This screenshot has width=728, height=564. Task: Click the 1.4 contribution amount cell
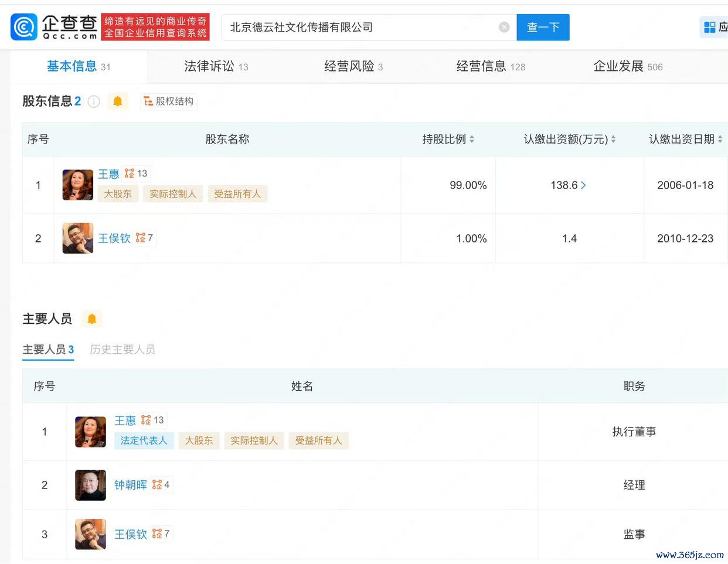point(569,238)
